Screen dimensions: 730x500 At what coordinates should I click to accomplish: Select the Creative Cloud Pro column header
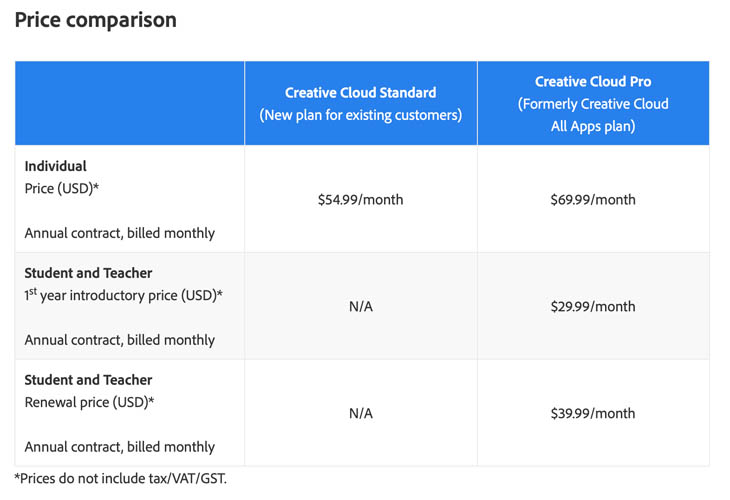pos(593,103)
